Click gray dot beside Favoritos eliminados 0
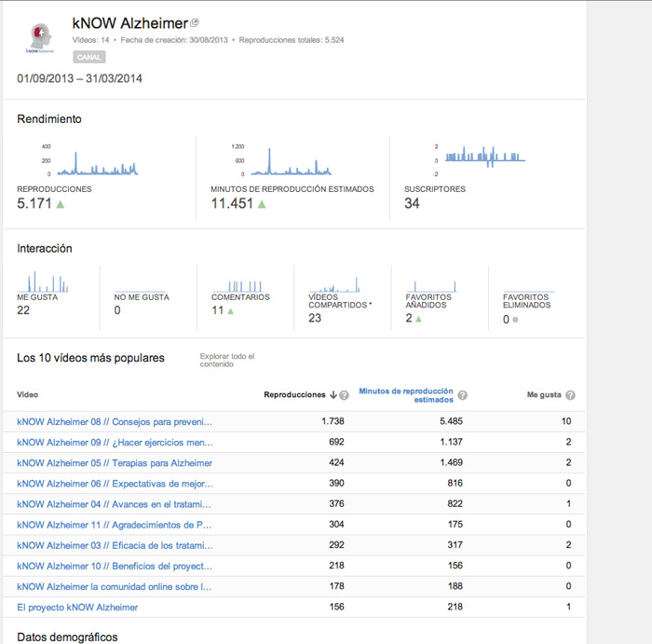 516,320
